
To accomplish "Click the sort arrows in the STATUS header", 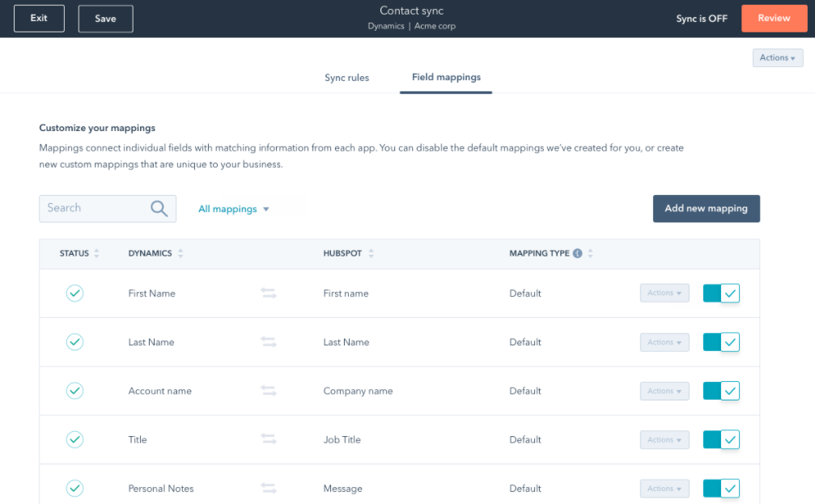I will (x=97, y=253).
